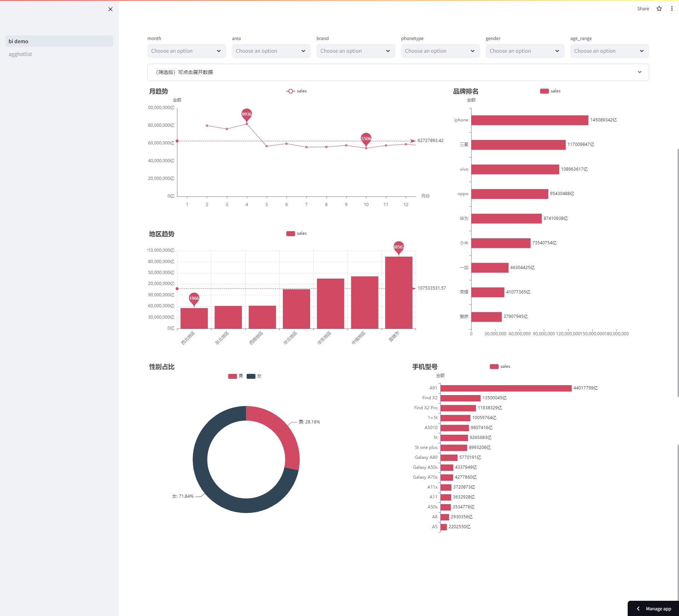Screen dimensions: 679x616
Task: Click the 魅族 brand bar
Action: [x=486, y=316]
